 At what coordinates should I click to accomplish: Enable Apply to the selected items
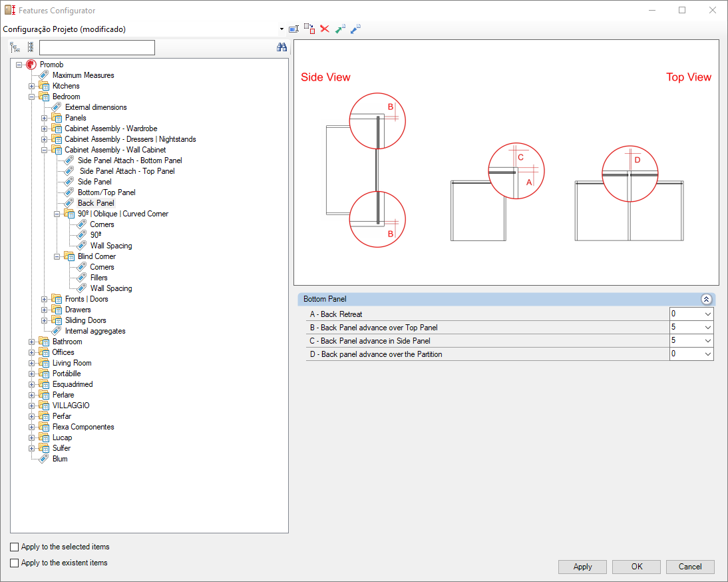coord(15,547)
